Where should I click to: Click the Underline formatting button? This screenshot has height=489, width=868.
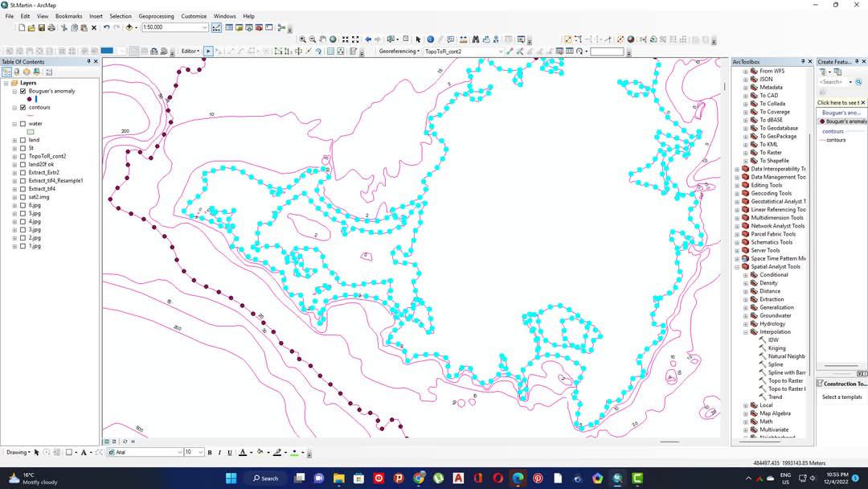point(230,453)
